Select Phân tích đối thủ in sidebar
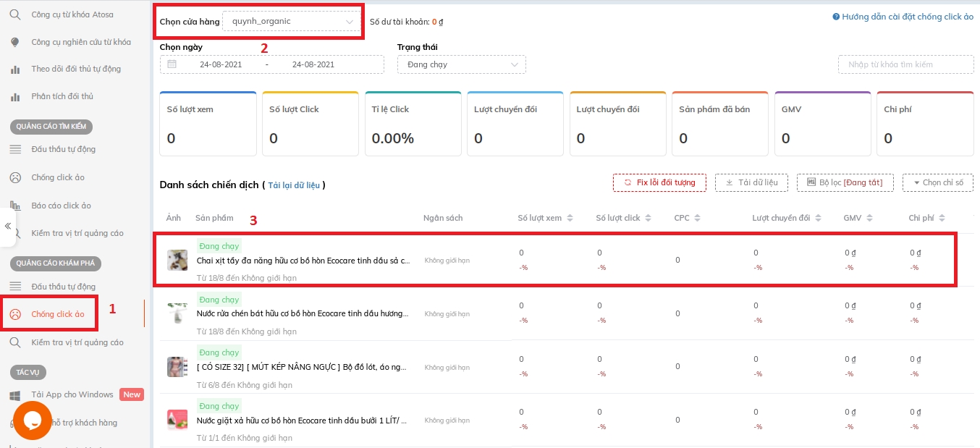This screenshot has width=980, height=448. [x=62, y=96]
